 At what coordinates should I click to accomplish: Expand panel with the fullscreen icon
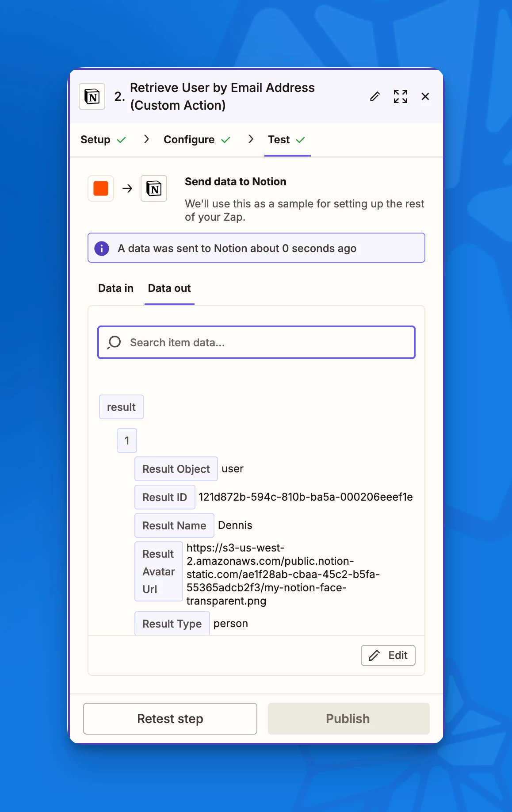pos(401,96)
